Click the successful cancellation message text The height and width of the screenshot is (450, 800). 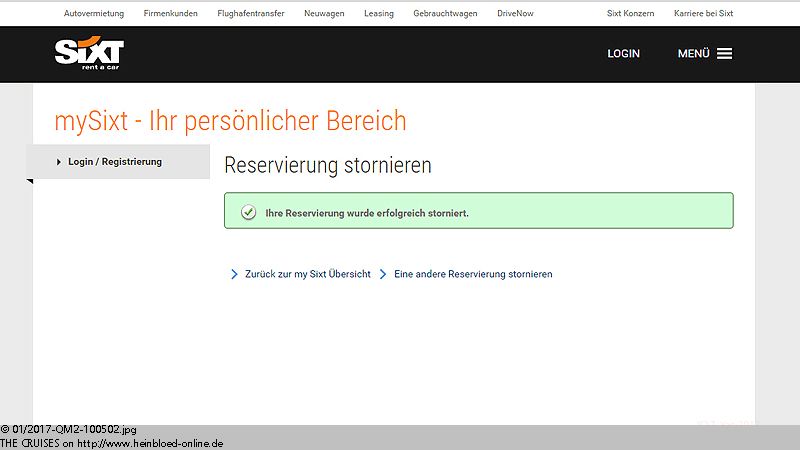(367, 213)
